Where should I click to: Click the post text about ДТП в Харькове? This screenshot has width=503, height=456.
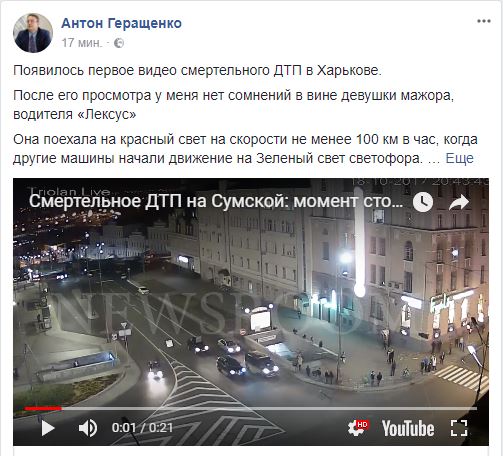(197, 70)
